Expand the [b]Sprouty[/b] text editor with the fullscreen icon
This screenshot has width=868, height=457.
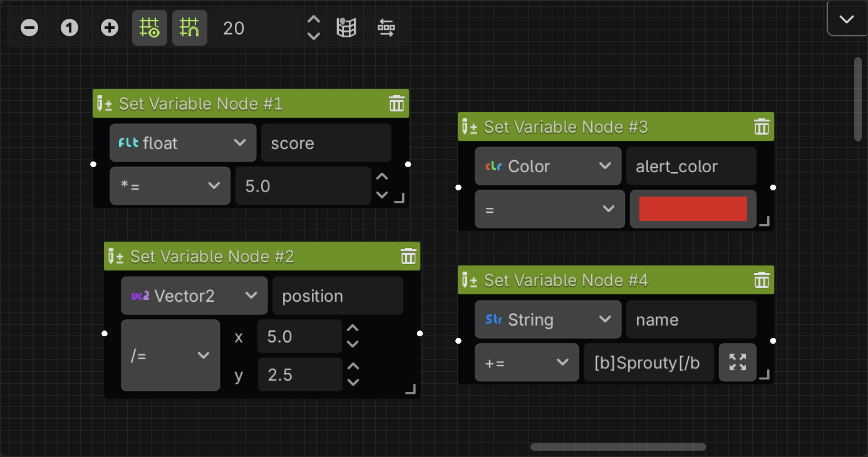pyautogui.click(x=737, y=362)
